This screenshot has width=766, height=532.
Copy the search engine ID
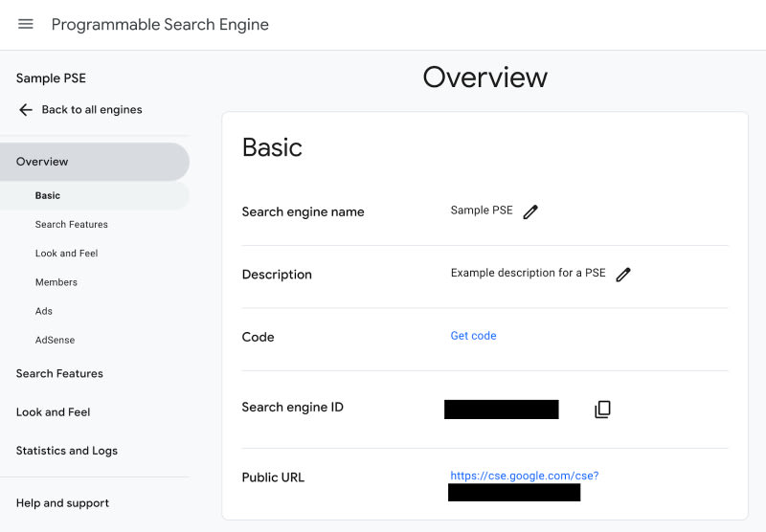(602, 410)
